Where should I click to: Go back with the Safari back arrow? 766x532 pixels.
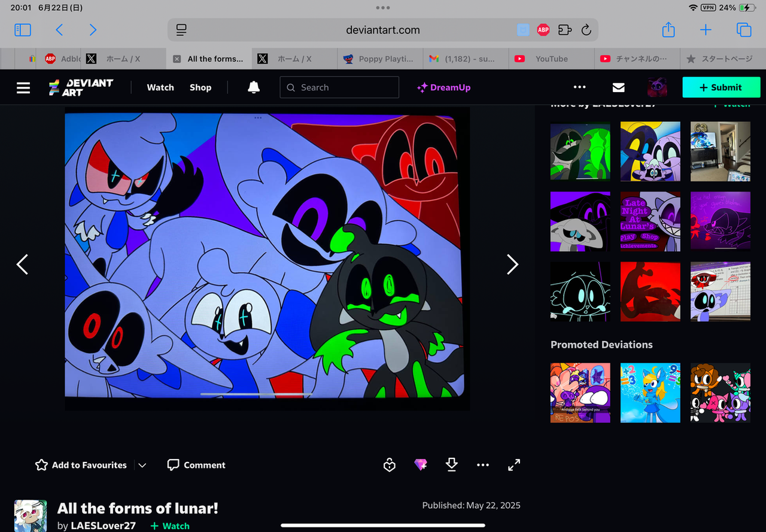pos(59,30)
